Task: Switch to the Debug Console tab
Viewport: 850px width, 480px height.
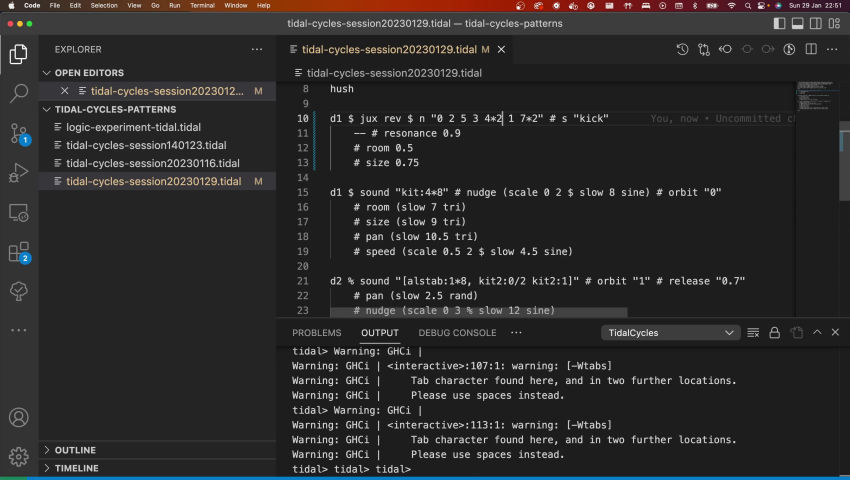Action: click(457, 332)
